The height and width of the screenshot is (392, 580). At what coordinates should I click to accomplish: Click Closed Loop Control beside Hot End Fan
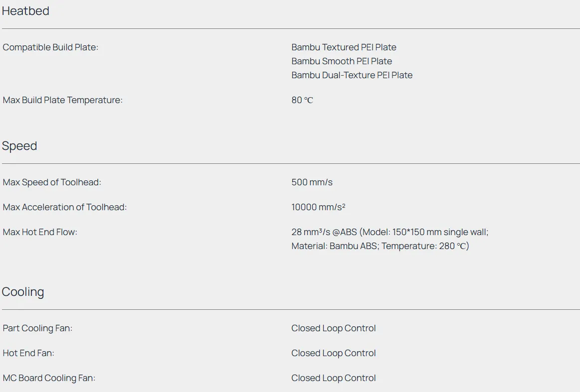click(333, 353)
